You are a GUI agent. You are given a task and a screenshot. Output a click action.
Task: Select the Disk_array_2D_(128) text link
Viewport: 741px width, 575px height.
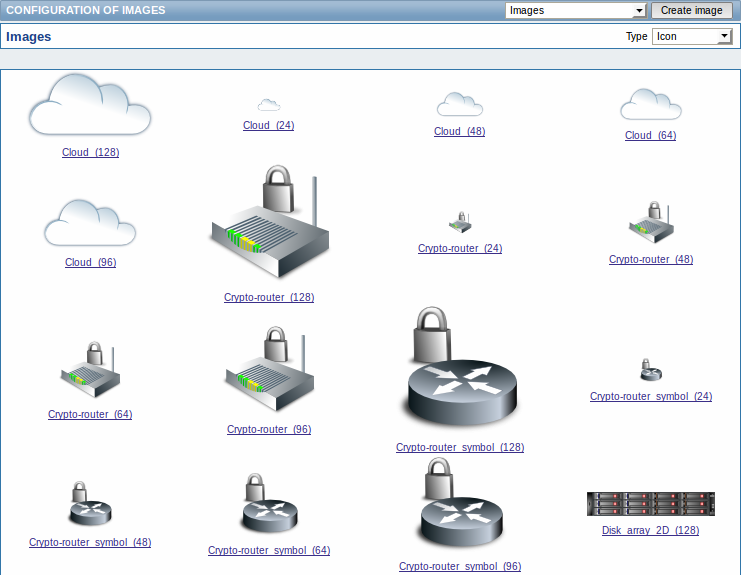[651, 531]
